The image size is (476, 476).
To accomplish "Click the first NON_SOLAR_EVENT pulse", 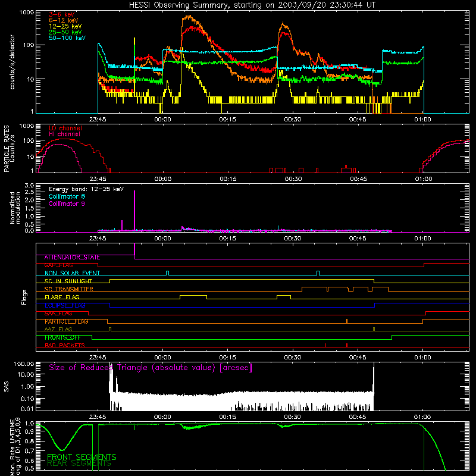I will tap(168, 273).
